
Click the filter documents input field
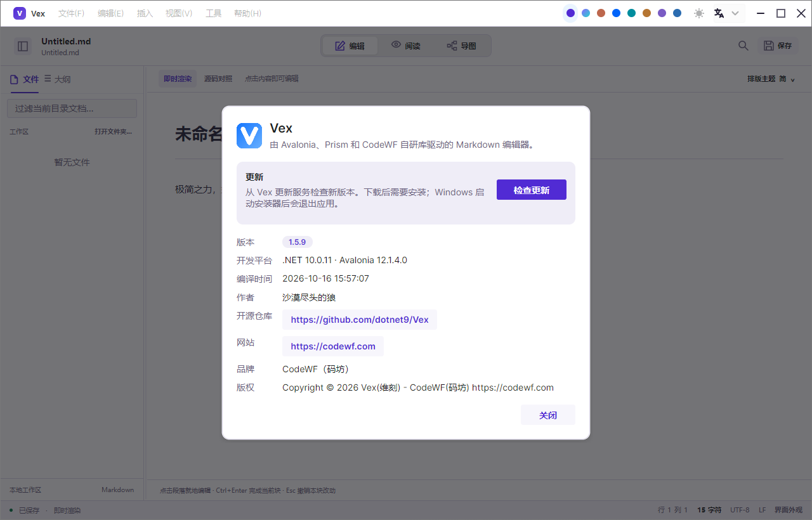pos(72,108)
